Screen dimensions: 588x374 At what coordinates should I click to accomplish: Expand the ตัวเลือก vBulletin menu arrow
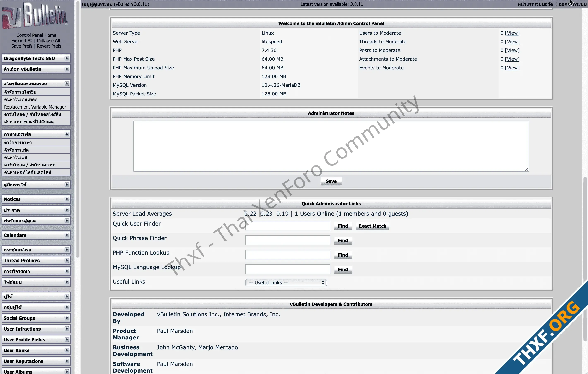coord(67,69)
